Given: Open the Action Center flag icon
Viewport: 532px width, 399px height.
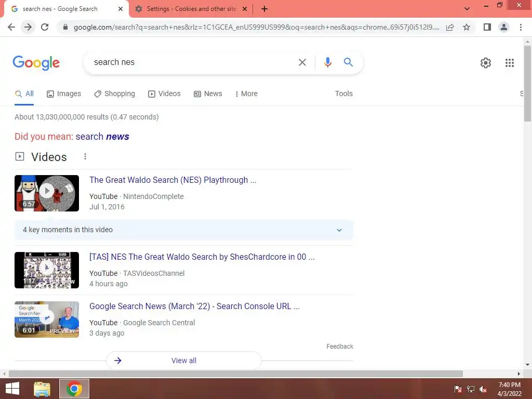Looking at the screenshot, I should [458, 389].
